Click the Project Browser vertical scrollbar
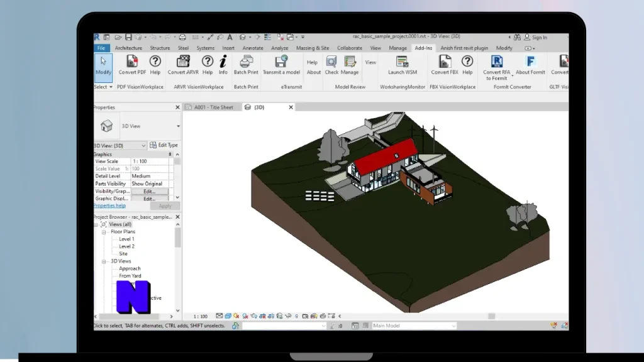The height and width of the screenshot is (362, 644). click(178, 238)
